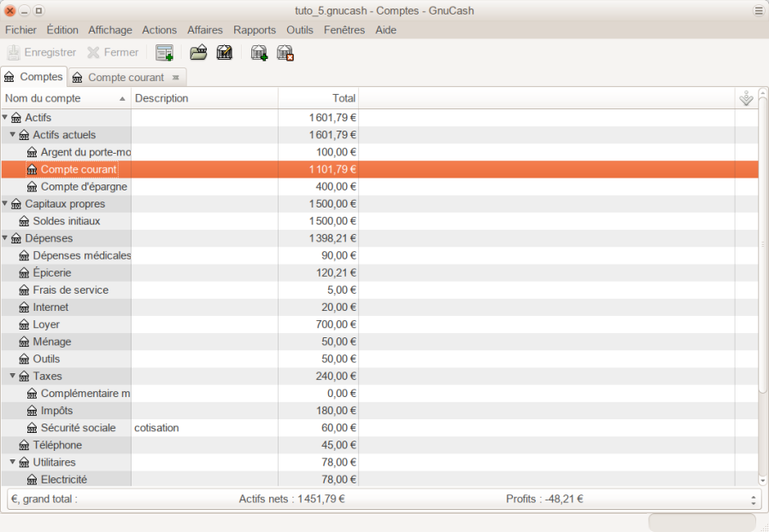Open the Rapports menu
The image size is (769, 532).
pos(254,30)
